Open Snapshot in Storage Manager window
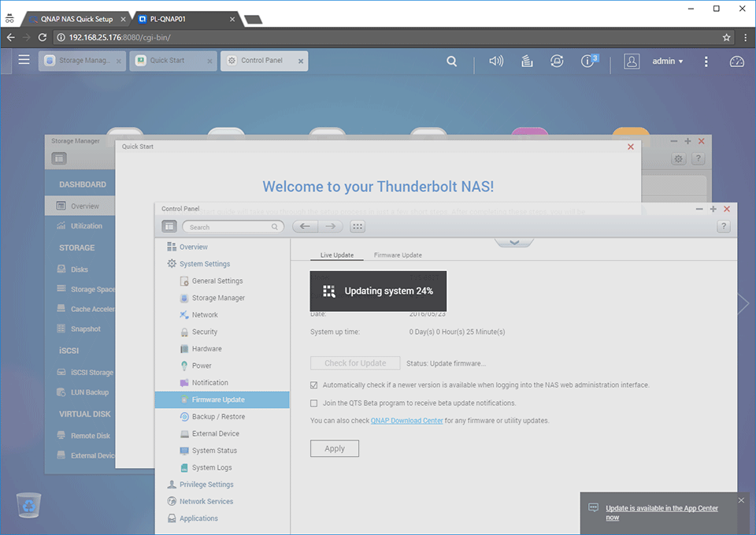This screenshot has height=535, width=756. click(x=85, y=329)
